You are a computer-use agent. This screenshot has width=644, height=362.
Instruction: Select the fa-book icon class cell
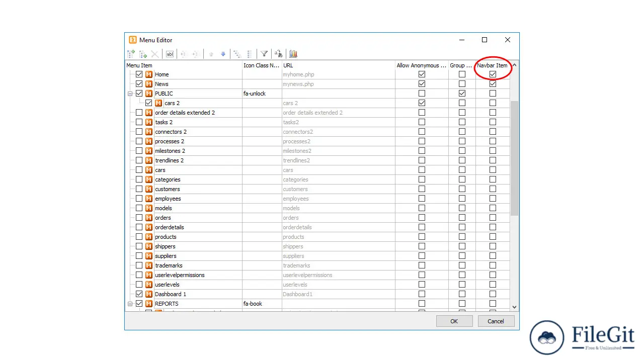pos(262,304)
